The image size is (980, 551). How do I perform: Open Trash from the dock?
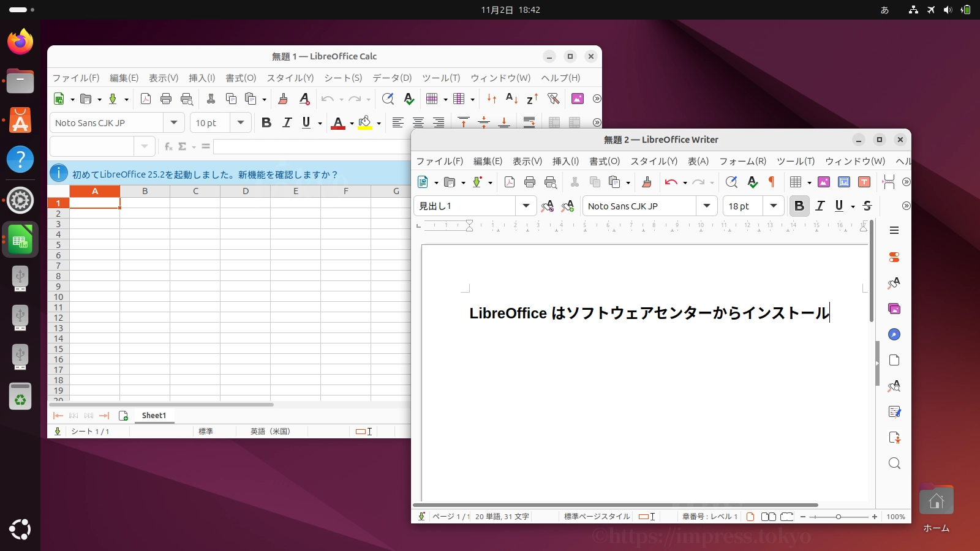point(20,396)
